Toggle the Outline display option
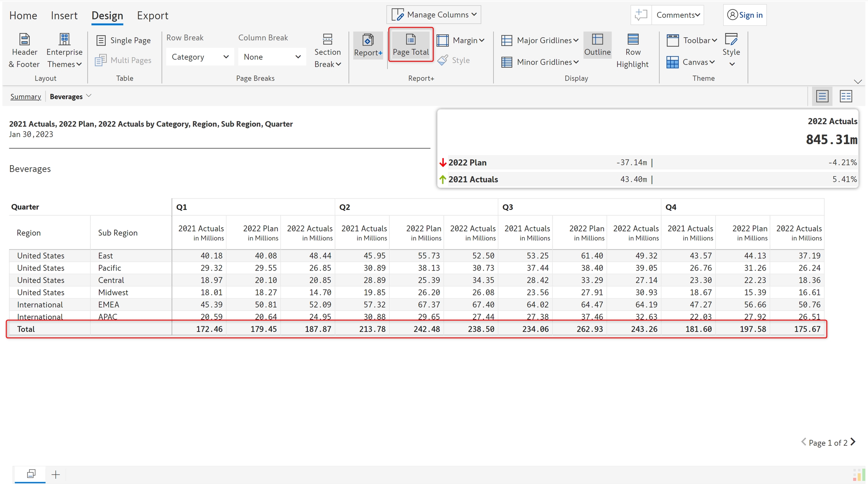 pos(597,44)
